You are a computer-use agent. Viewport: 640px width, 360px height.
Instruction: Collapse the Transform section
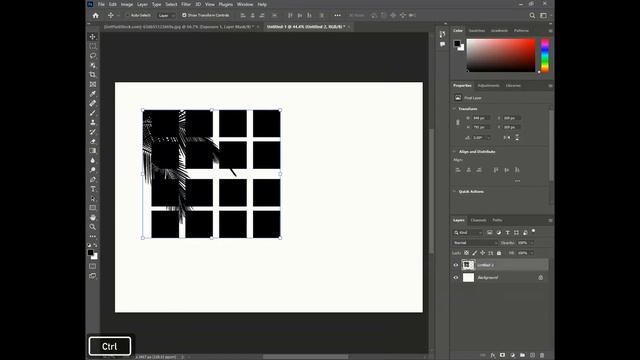(x=455, y=109)
